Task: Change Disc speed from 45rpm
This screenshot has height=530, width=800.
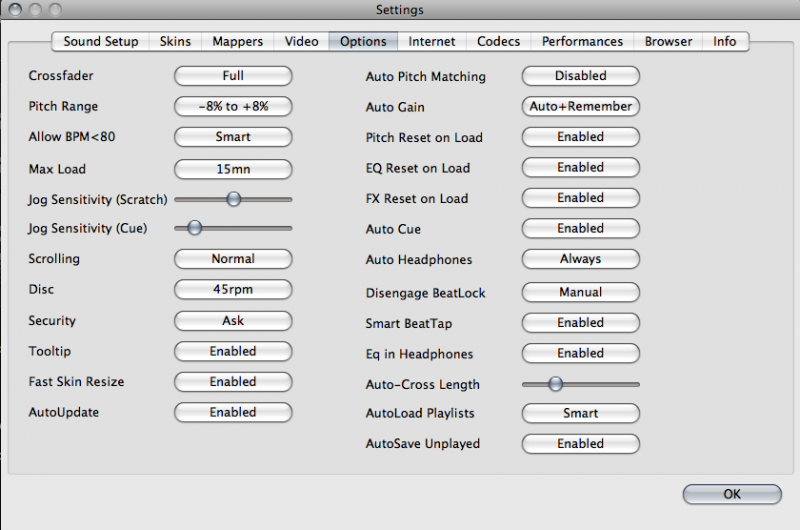Action: [233, 289]
